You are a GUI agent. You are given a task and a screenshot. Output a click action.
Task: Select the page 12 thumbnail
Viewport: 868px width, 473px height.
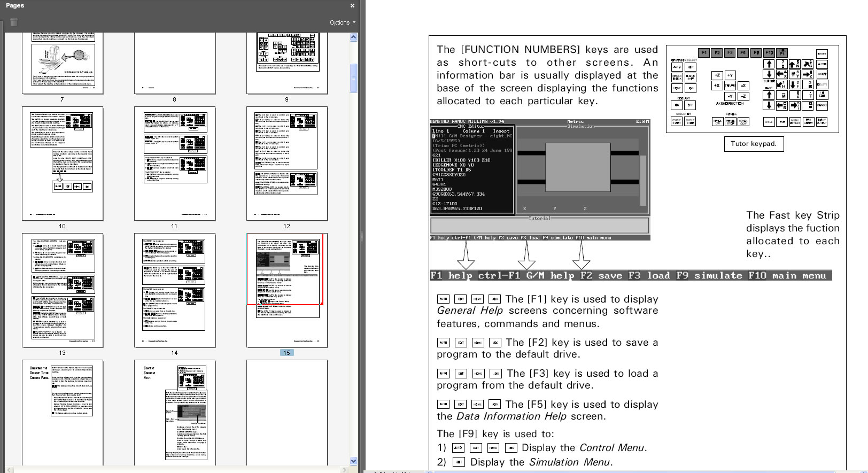(x=286, y=163)
